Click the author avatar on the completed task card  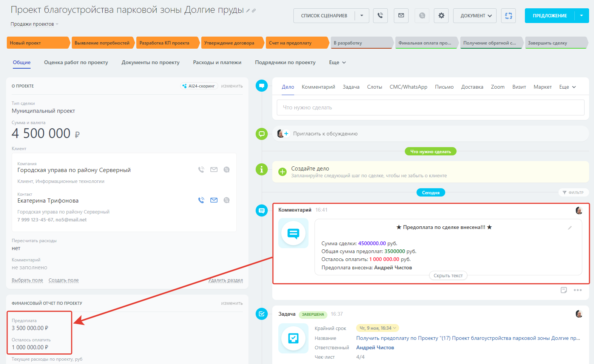coord(579,314)
